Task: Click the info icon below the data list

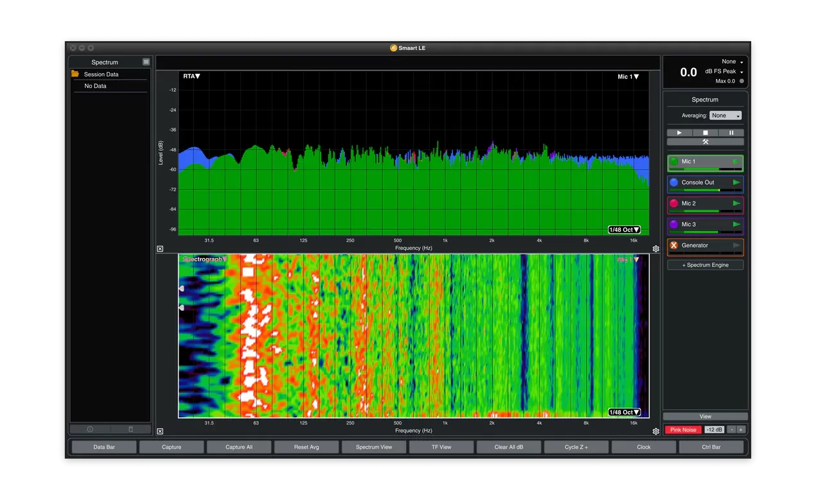Action: pyautogui.click(x=90, y=429)
